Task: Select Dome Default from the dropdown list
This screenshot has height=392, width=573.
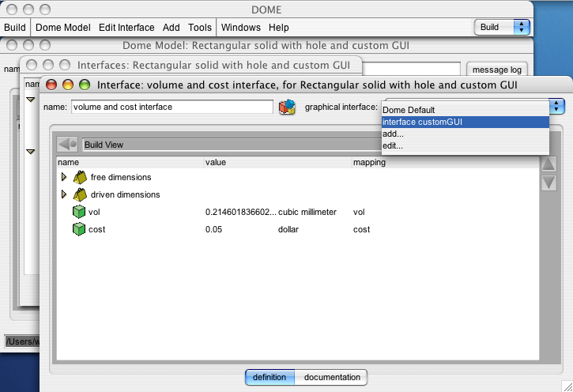Action: coord(466,110)
